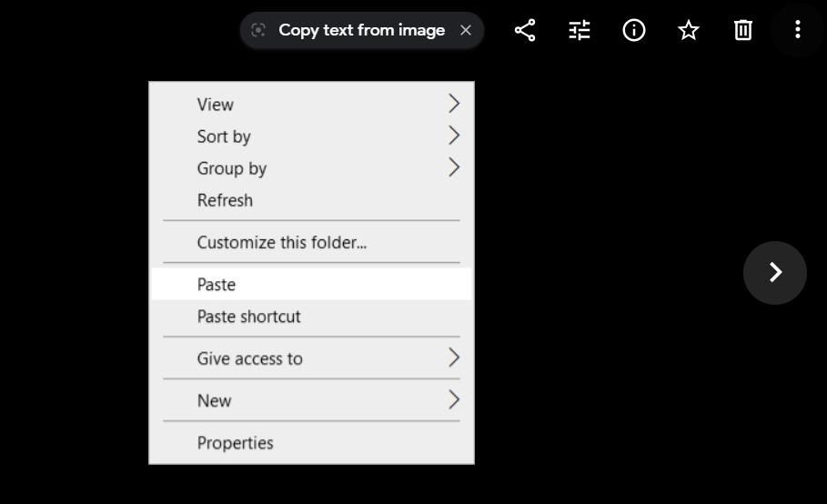The height and width of the screenshot is (504, 827).
Task: Expand the New submenu arrow
Action: point(454,400)
